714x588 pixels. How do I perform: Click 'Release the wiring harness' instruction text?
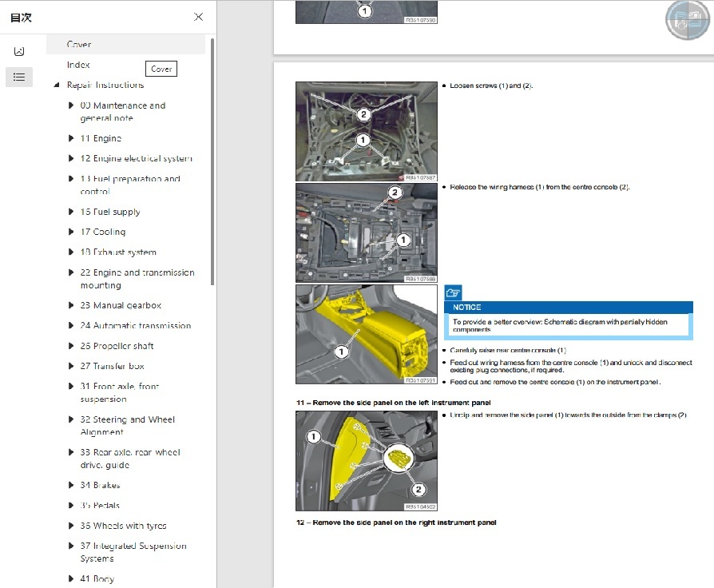[540, 187]
